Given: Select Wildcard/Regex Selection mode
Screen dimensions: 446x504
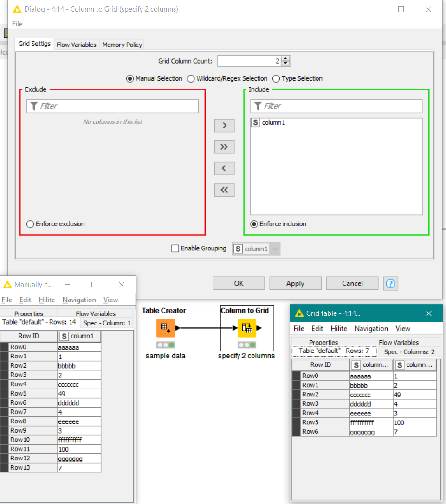Looking at the screenshot, I should tap(191, 78).
